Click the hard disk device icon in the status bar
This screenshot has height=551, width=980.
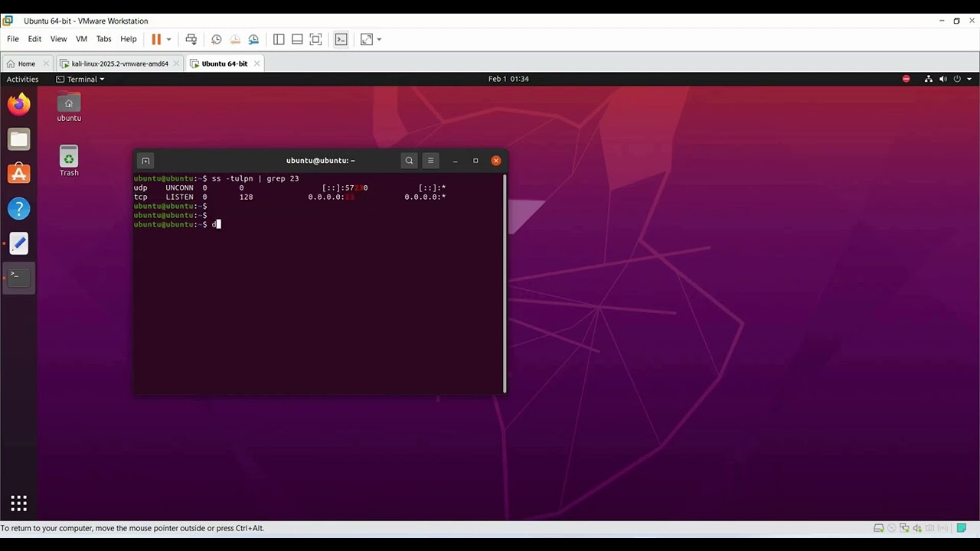879,528
